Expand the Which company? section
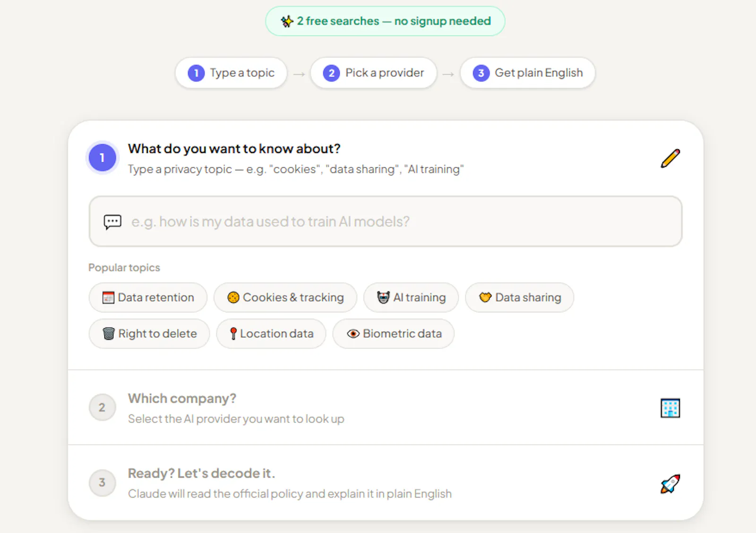The width and height of the screenshot is (756, 533). [386, 407]
